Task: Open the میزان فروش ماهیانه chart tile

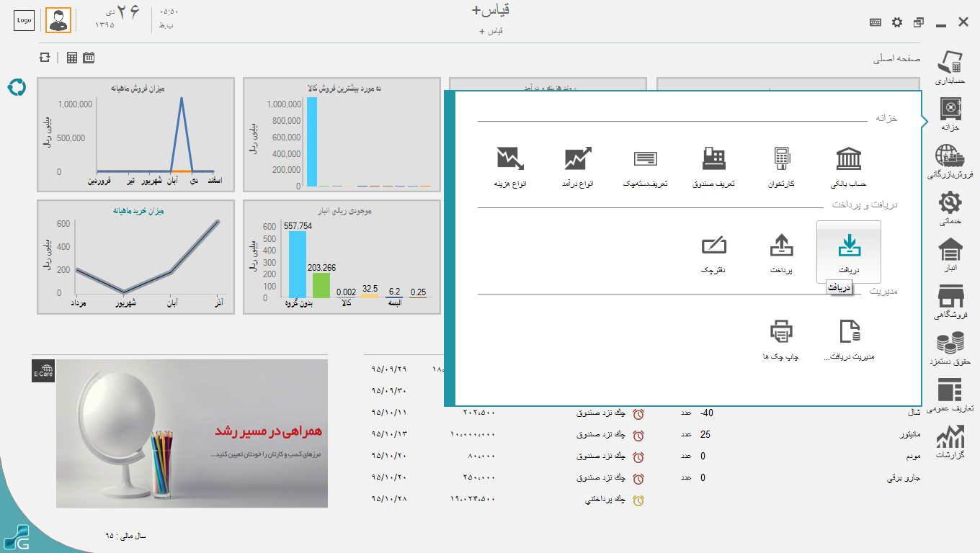Action: point(135,135)
